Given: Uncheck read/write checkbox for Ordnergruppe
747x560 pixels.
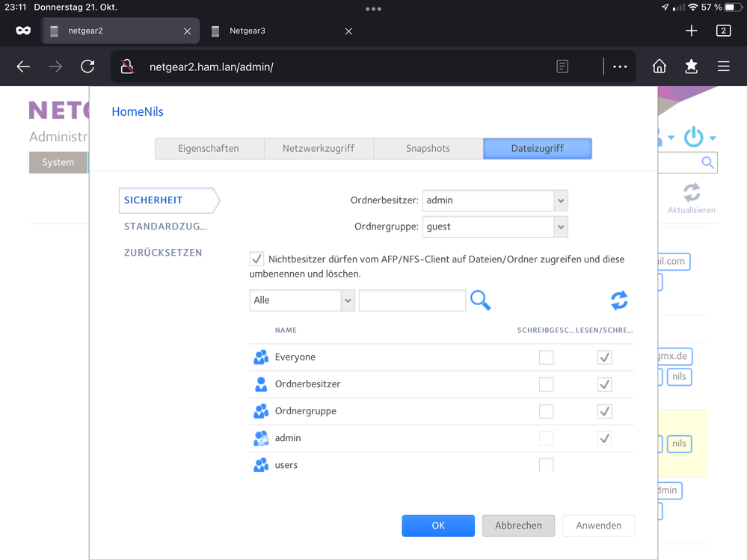Looking at the screenshot, I should [x=604, y=411].
